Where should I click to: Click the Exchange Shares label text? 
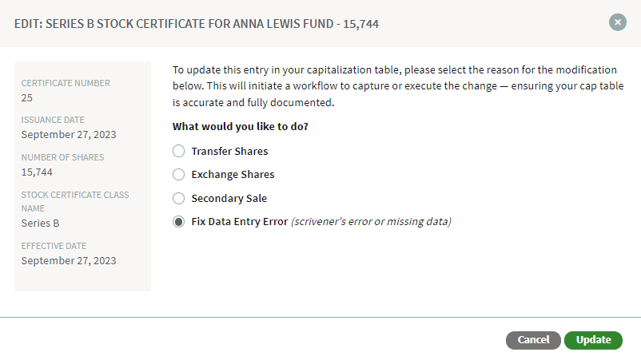click(233, 174)
